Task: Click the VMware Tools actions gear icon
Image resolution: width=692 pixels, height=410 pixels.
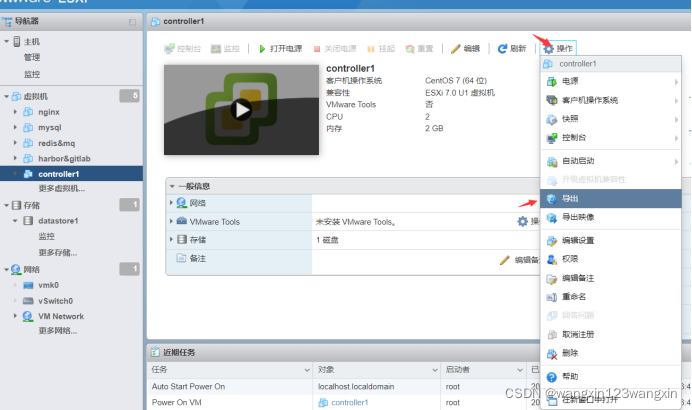Action: click(x=523, y=222)
